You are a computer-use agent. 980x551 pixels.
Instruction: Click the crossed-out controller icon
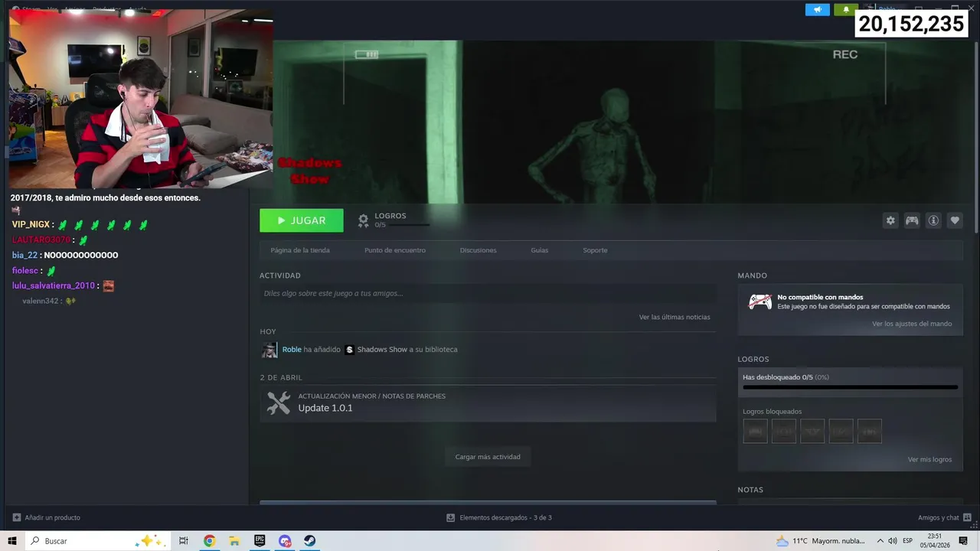[x=760, y=302]
